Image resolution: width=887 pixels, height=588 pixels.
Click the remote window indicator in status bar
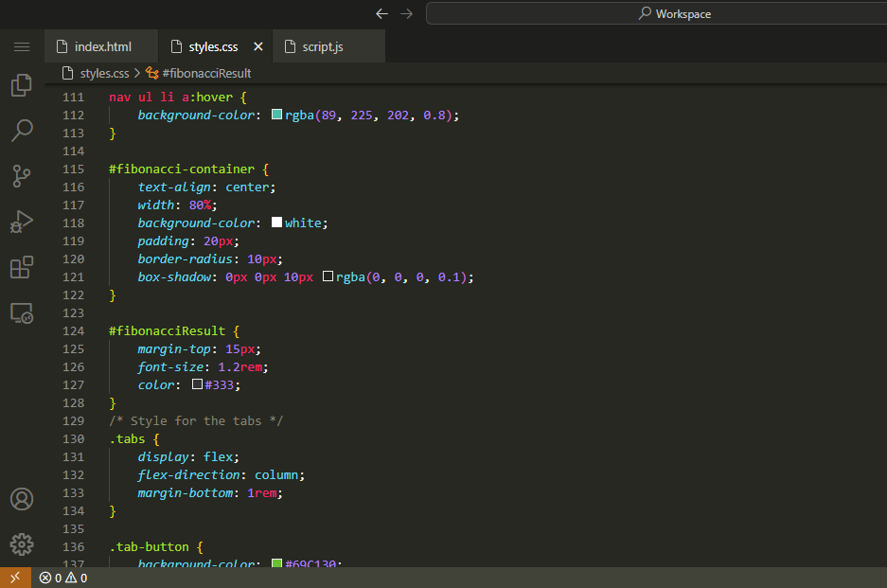[14, 578]
